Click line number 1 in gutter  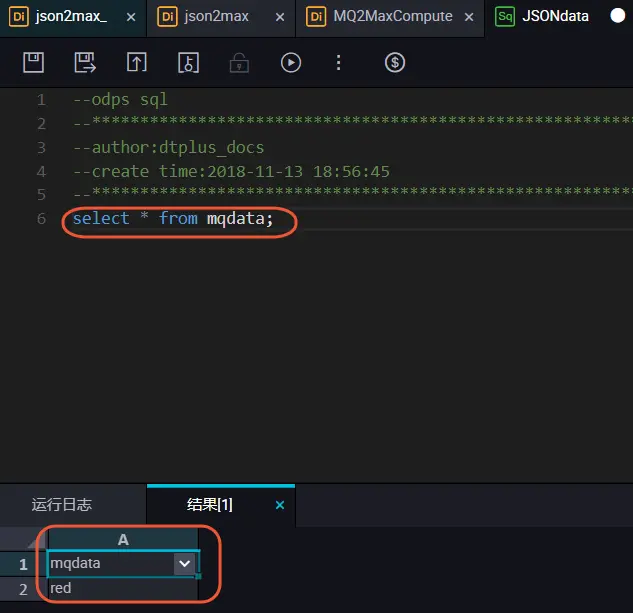(x=41, y=100)
